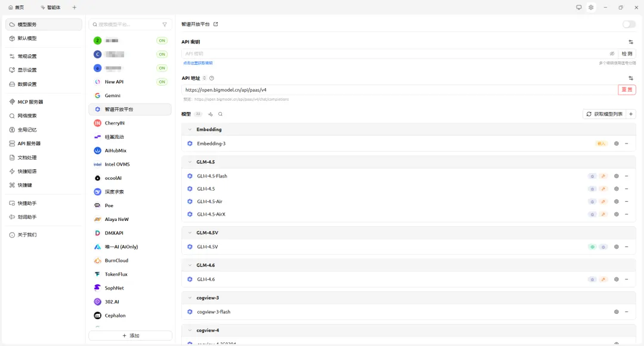Viewport: 644px width, 346px height.
Task: Select the 硅基流动 provider
Action: [x=130, y=137]
